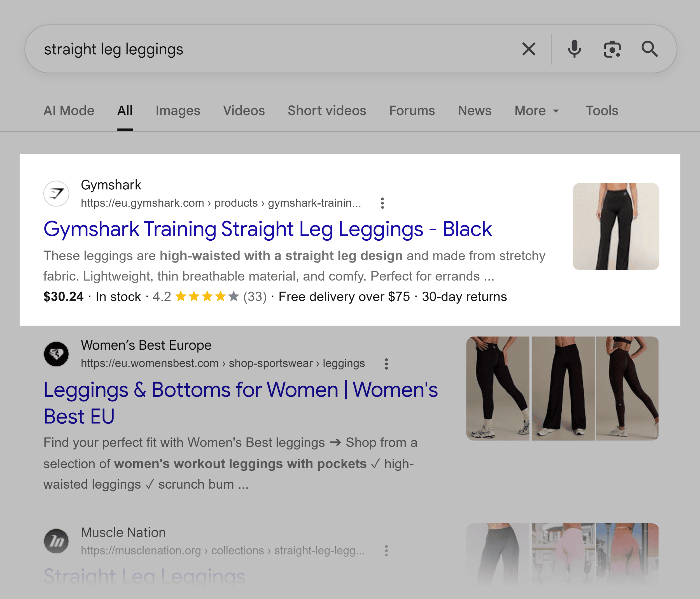Screen dimensions: 700x599
Task: Click middle Women's Best wide-leg pants thumbnail
Action: coord(563,388)
